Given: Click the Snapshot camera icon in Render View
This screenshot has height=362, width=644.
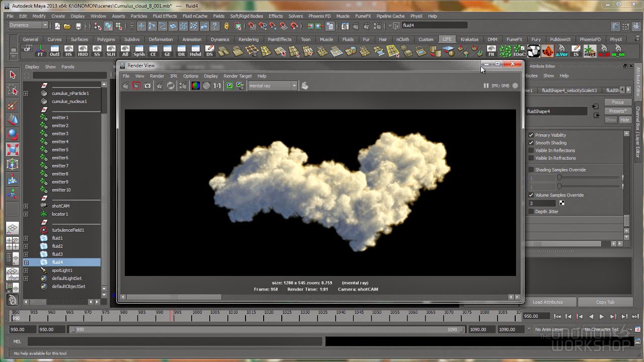Looking at the screenshot, I should pos(147,85).
